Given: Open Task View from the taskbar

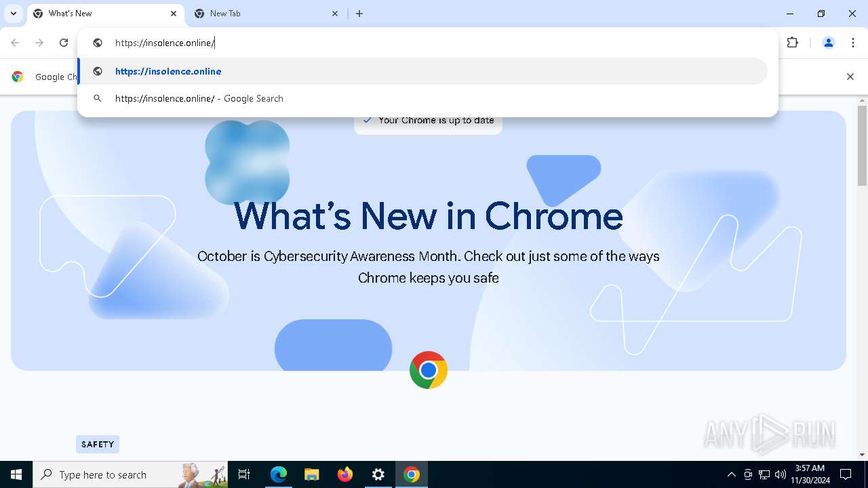Looking at the screenshot, I should pos(244,474).
